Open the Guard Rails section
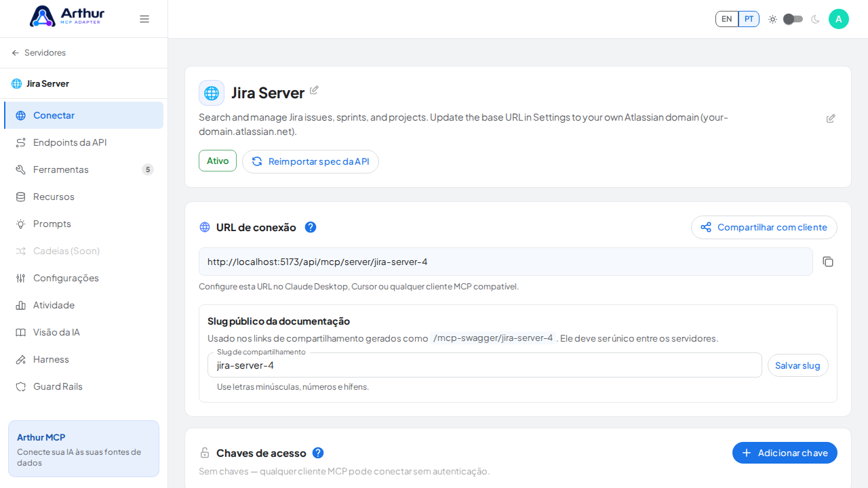The width and height of the screenshot is (868, 488). pyautogui.click(x=83, y=386)
